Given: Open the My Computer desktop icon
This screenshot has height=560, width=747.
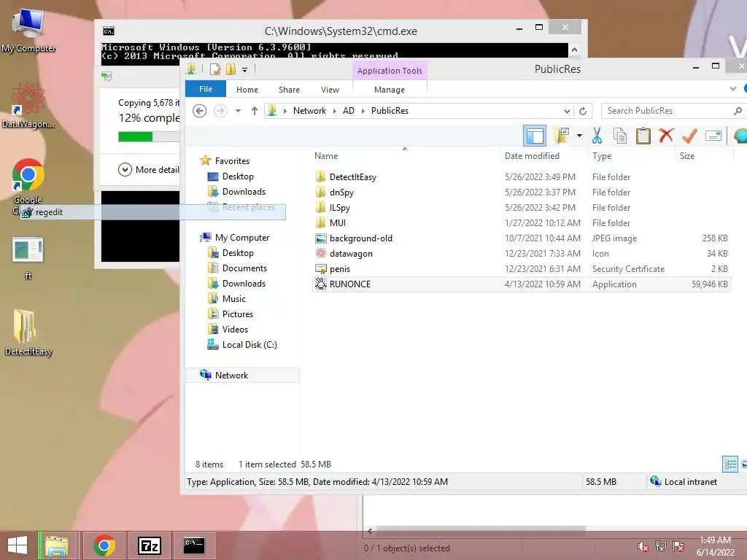Looking at the screenshot, I should click(28, 30).
